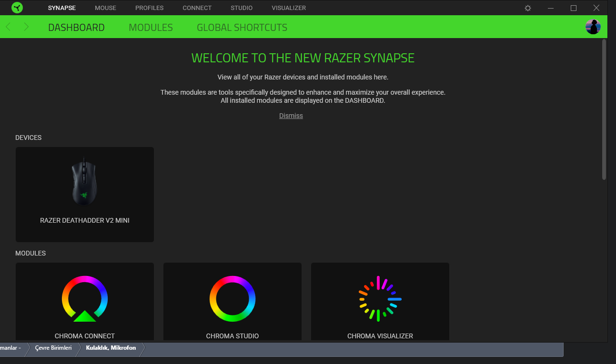The height and width of the screenshot is (364, 616).
Task: Open the settings gear icon
Action: [x=528, y=8]
